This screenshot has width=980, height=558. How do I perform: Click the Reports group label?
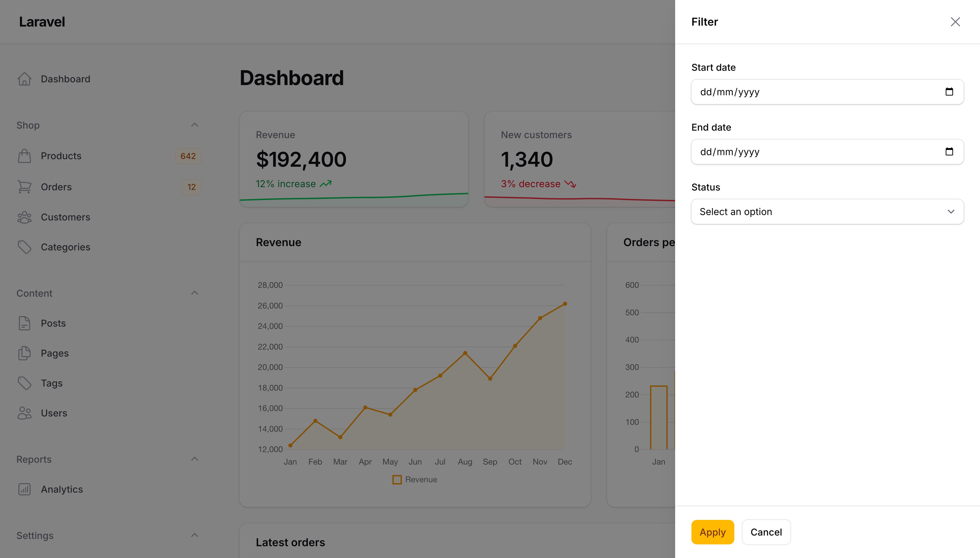point(34,460)
